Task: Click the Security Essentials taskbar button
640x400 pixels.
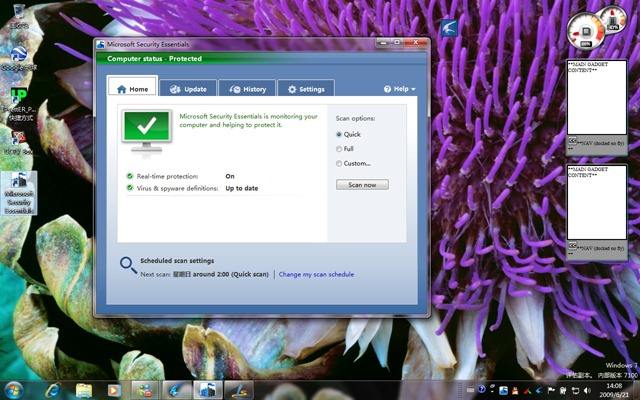Action: point(208,390)
